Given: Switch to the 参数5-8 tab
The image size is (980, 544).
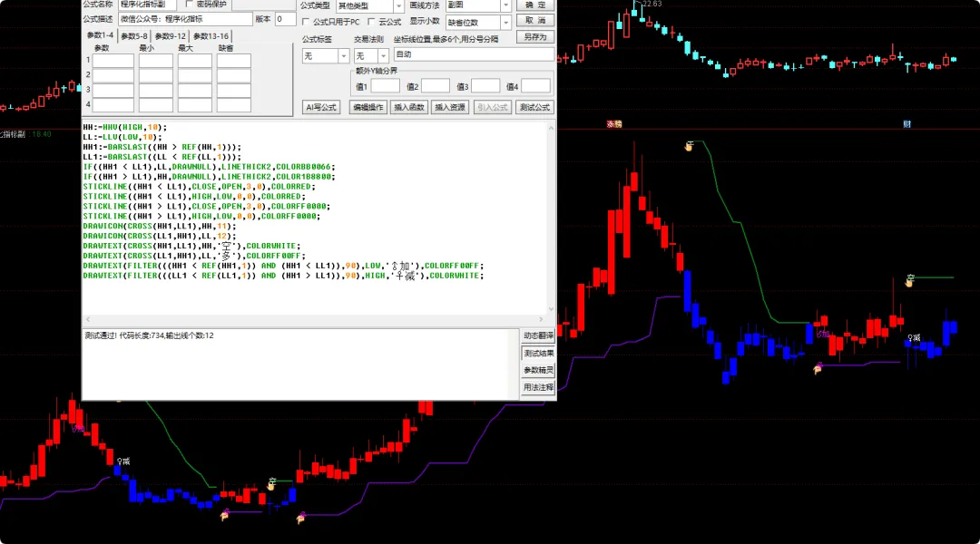Looking at the screenshot, I should coord(133,36).
